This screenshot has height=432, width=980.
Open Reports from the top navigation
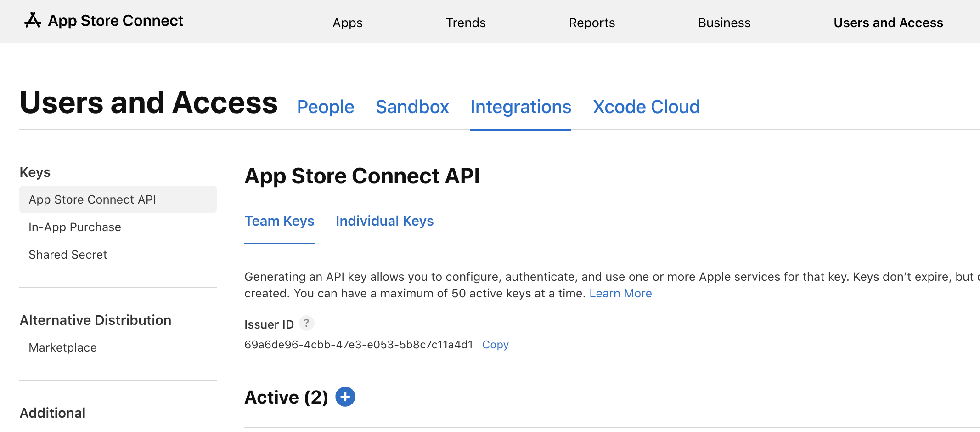click(x=592, y=23)
